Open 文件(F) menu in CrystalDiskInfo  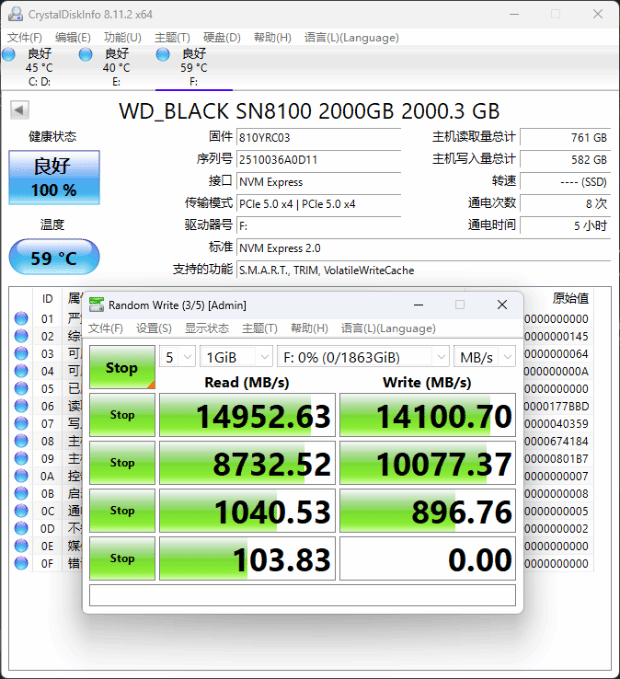[25, 38]
